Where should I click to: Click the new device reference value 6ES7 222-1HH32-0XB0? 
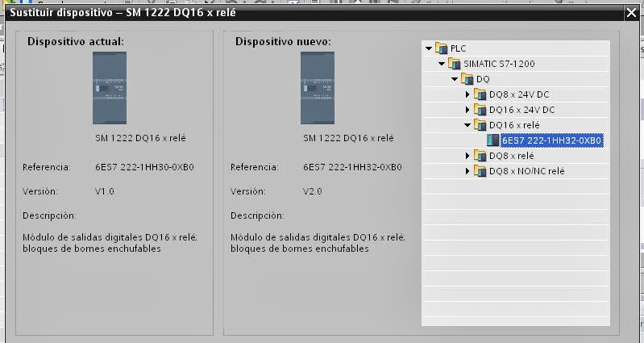click(x=352, y=167)
